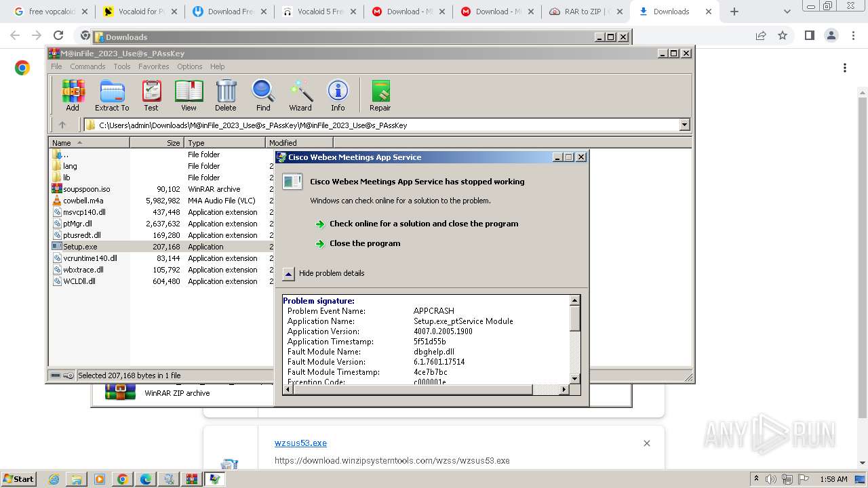Image resolution: width=868 pixels, height=488 pixels.
Task: Sort file list by Size column
Action: pyautogui.click(x=157, y=142)
